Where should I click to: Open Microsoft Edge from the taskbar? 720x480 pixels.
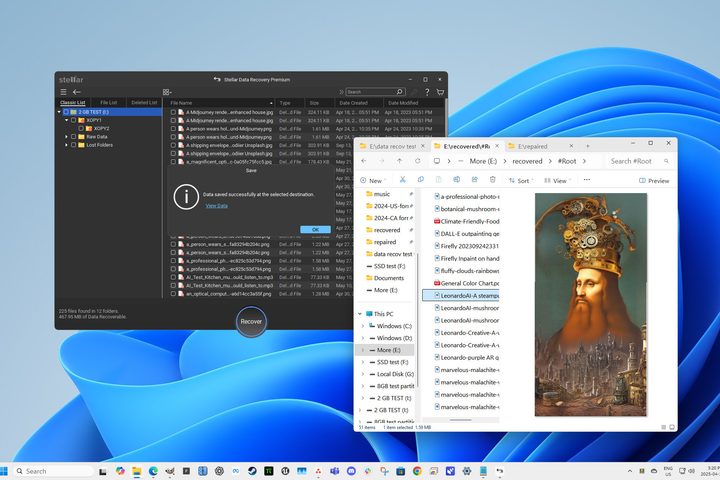pyautogui.click(x=153, y=471)
